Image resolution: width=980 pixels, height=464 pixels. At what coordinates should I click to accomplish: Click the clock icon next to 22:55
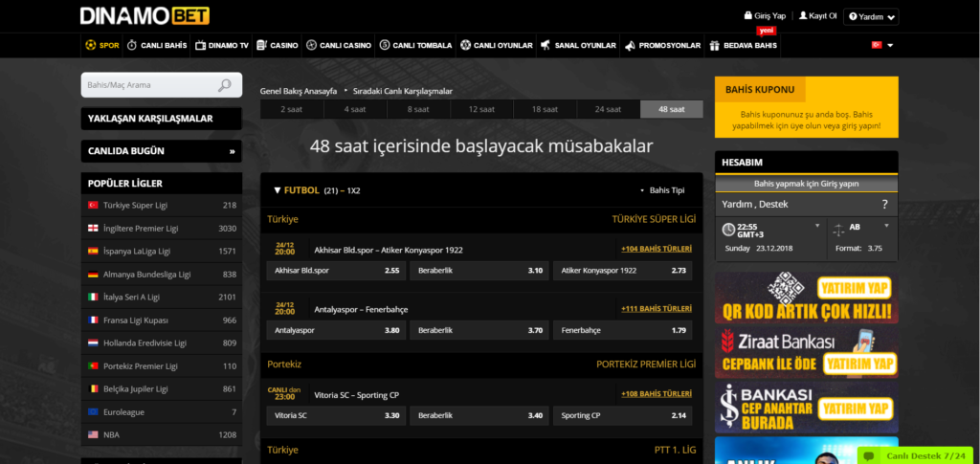[x=728, y=230]
